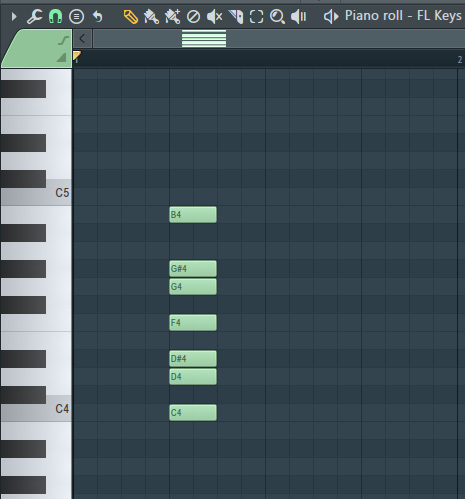Select the G#4 note
Screen dimensions: 465x499
pos(193,268)
